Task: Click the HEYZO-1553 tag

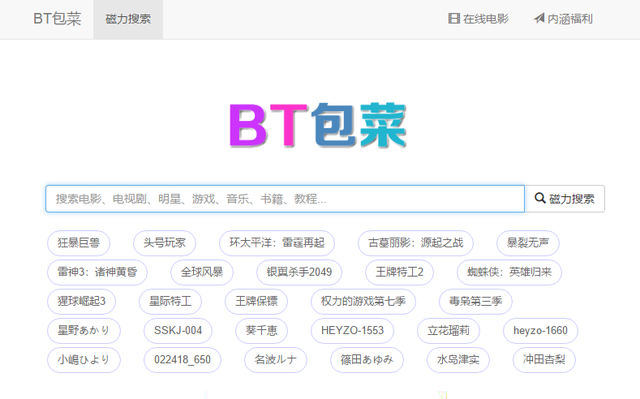Action: click(x=352, y=330)
